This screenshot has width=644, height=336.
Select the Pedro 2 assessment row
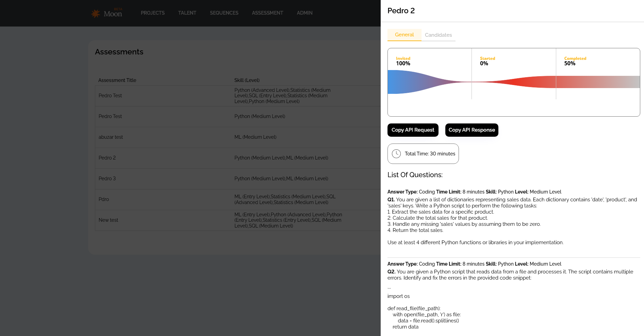[x=238, y=158]
